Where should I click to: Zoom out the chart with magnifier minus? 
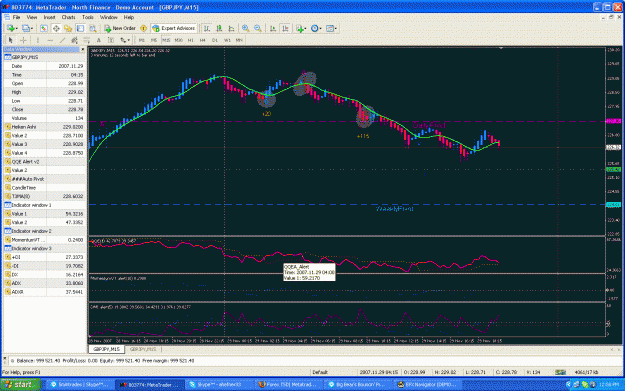(258, 28)
